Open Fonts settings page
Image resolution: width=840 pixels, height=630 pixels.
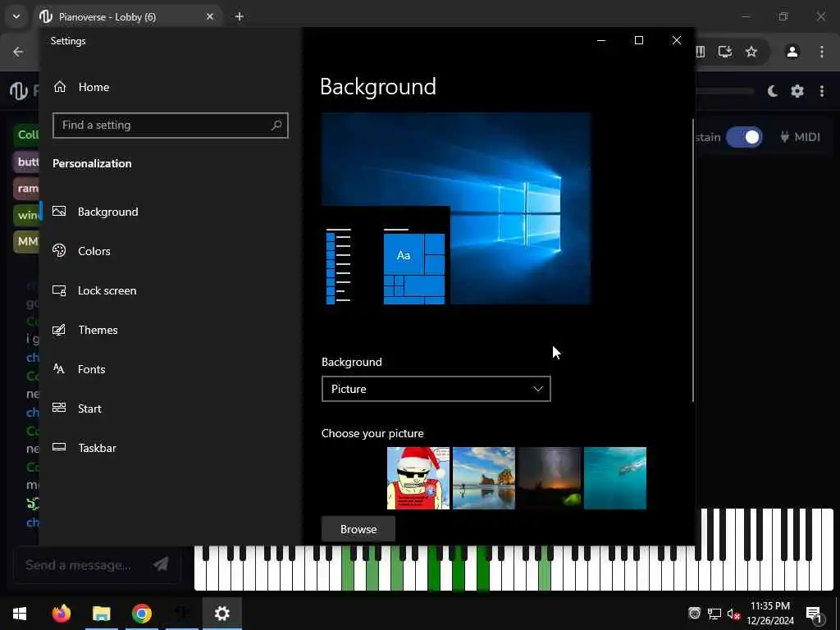tap(91, 369)
